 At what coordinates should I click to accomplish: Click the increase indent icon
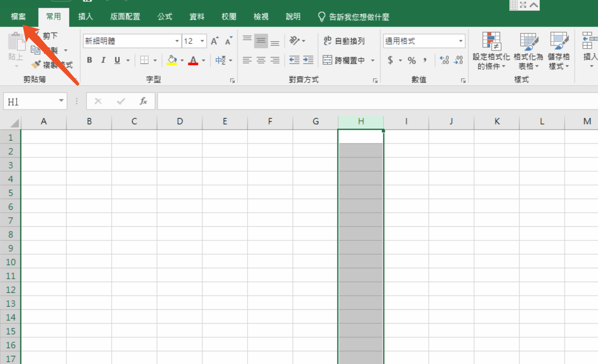coord(308,60)
